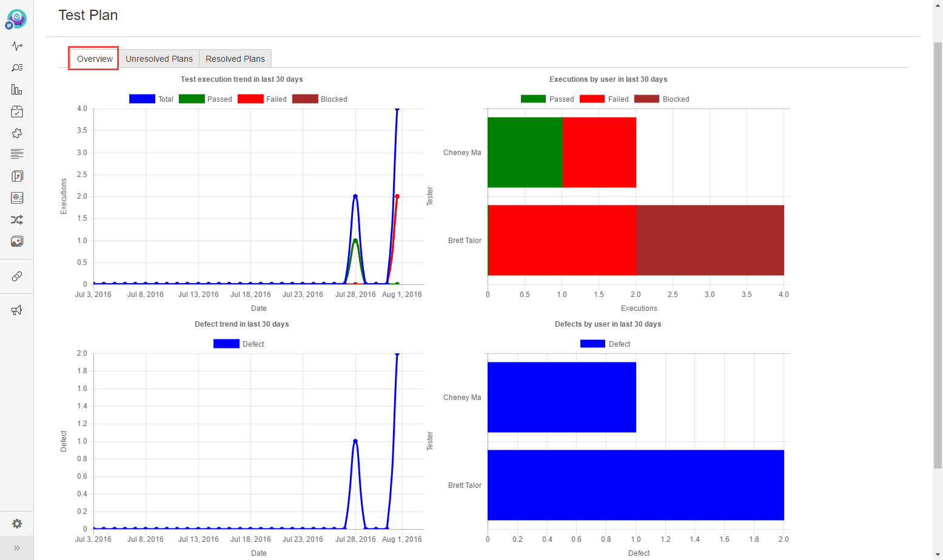Click the checked box icon in sidebar
The image size is (943, 560).
pyautogui.click(x=17, y=112)
